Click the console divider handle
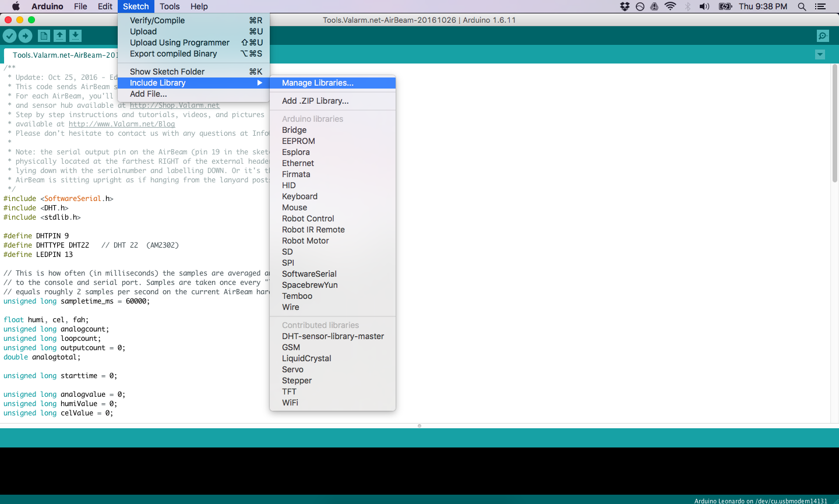This screenshot has height=504, width=839. point(419,426)
